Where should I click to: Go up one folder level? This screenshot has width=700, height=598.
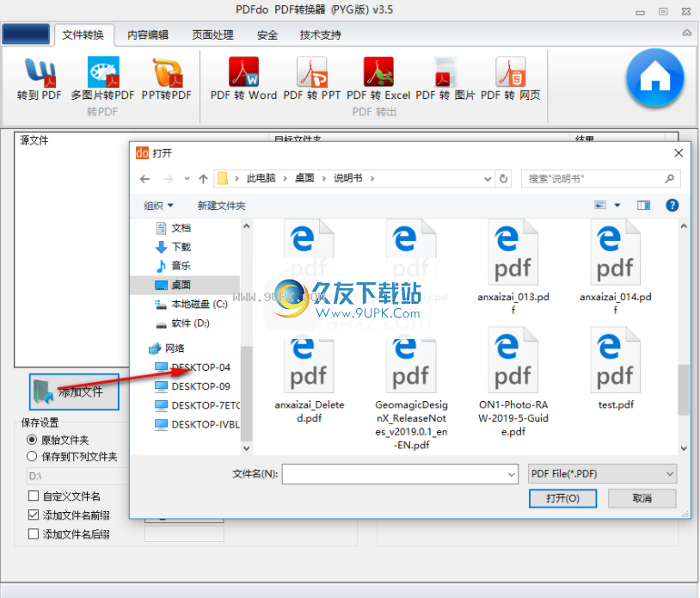[204, 179]
